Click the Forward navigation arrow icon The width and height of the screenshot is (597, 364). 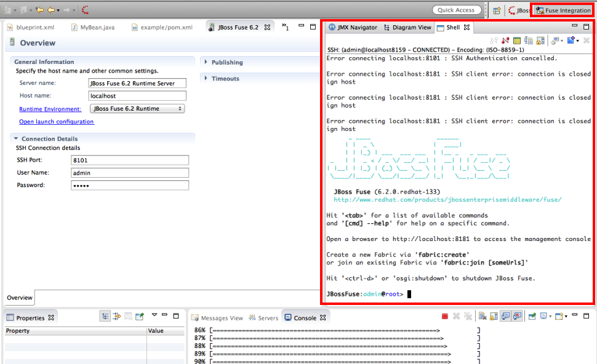click(x=66, y=10)
